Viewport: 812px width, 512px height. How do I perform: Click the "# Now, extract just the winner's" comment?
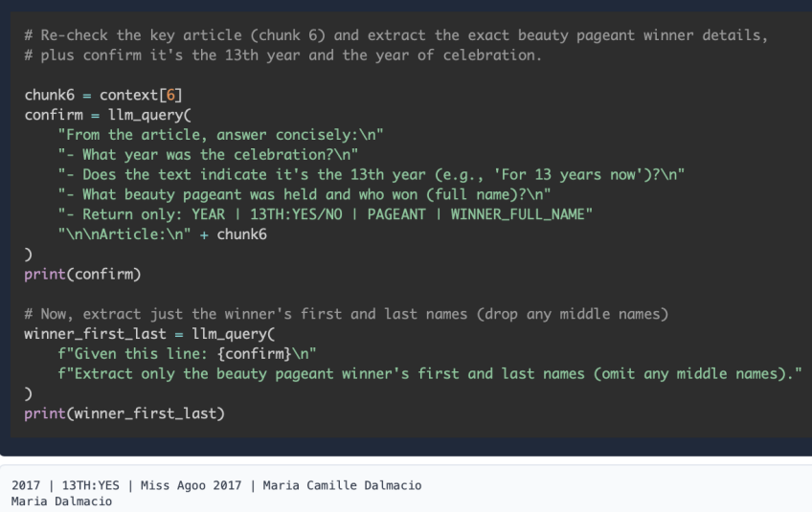pyautogui.click(x=347, y=314)
